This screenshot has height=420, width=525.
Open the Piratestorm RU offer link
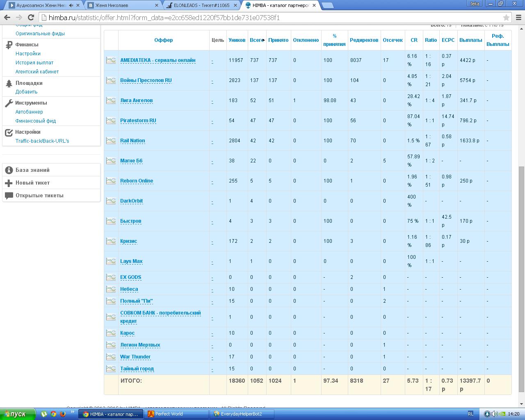[138, 121]
